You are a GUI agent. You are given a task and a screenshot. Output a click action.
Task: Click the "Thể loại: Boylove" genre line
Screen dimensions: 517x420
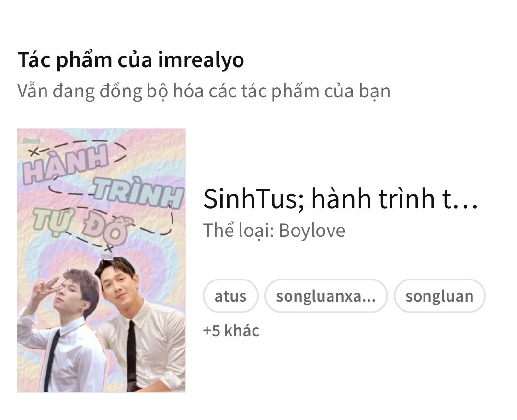274,230
